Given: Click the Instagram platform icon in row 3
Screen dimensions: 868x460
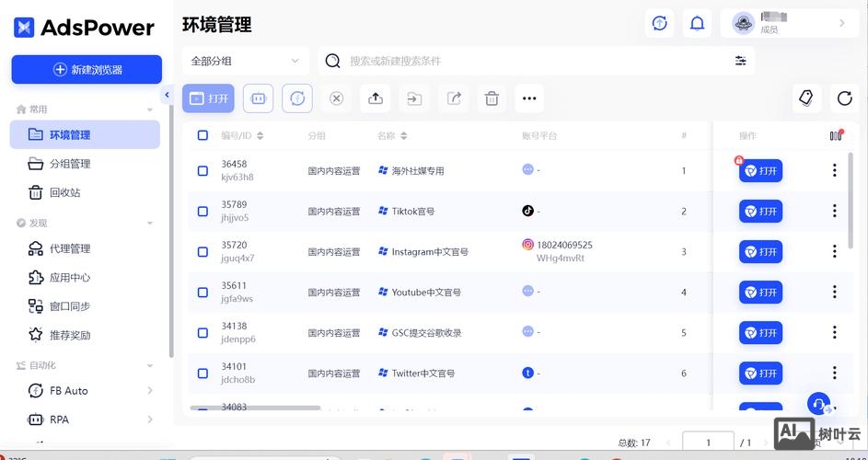Looking at the screenshot, I should point(527,244).
